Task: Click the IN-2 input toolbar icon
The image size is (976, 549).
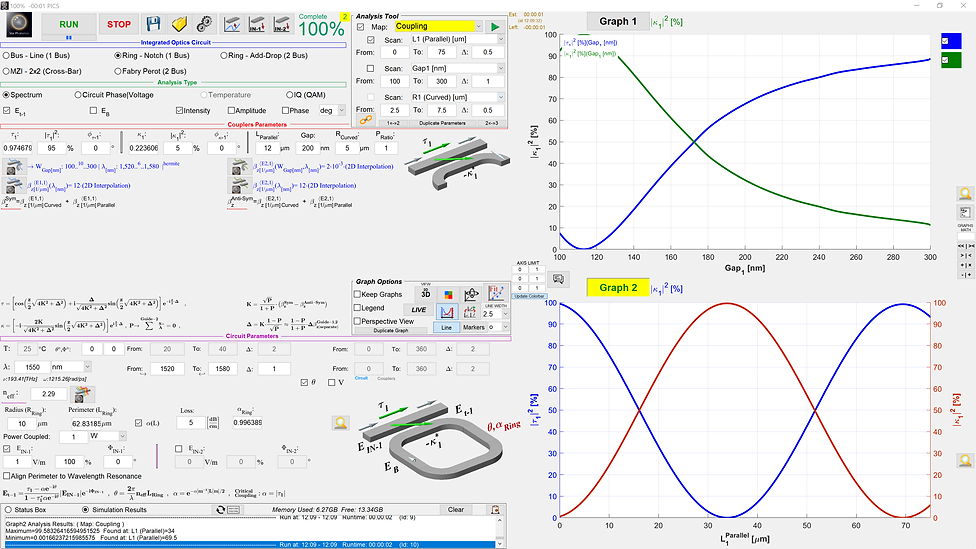Action: click(281, 24)
